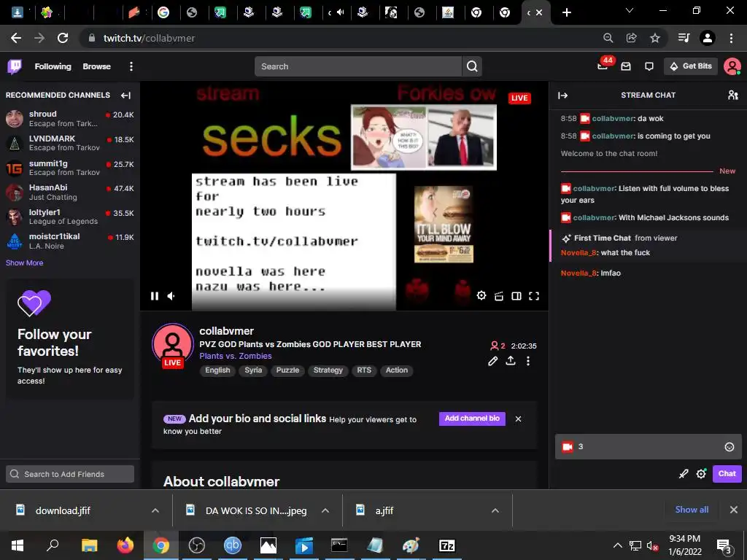Click the Search to Add Friends field
The width and height of the screenshot is (747, 560).
click(70, 474)
